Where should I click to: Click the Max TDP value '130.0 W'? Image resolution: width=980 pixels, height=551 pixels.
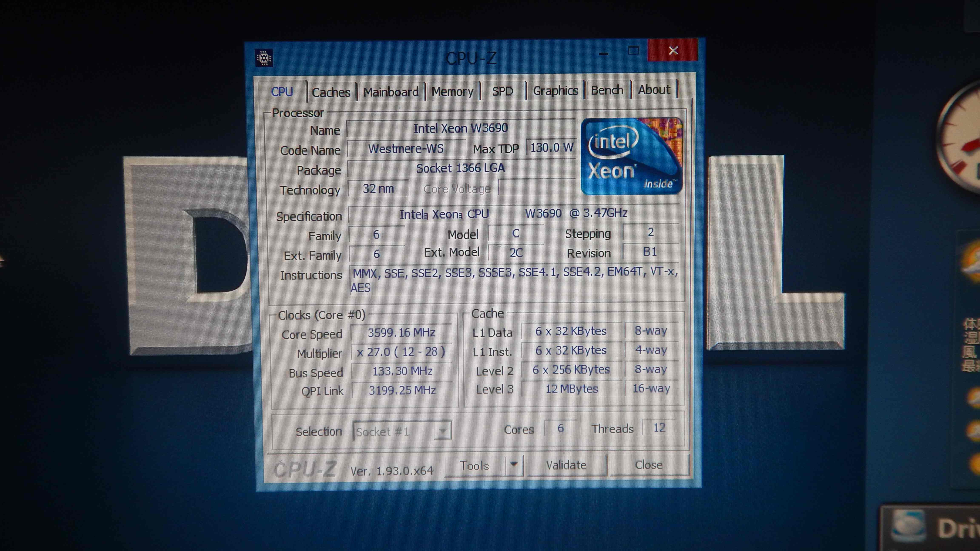pos(552,148)
